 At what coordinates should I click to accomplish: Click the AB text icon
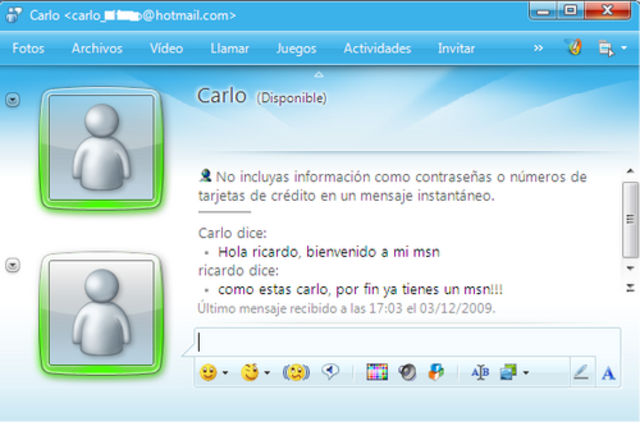480,372
